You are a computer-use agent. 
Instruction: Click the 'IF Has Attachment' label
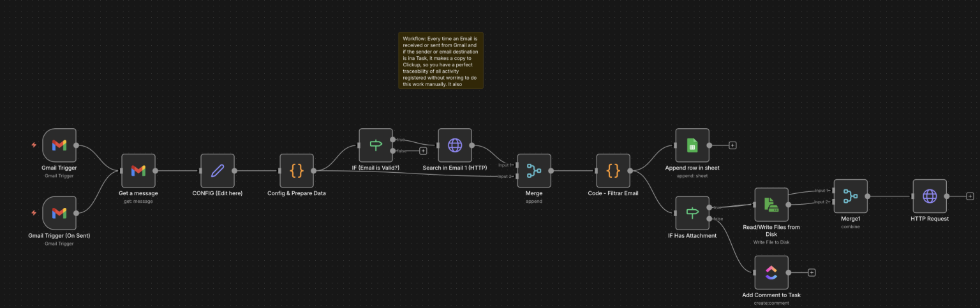coord(692,236)
